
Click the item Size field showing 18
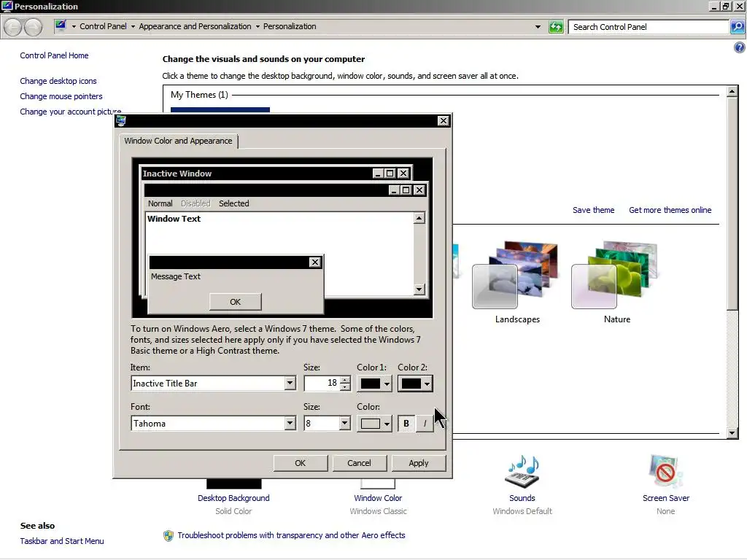(322, 384)
